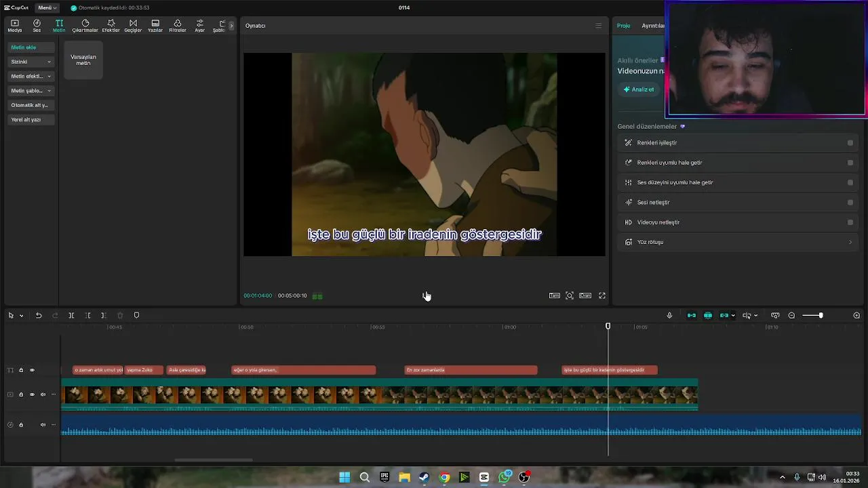The width and height of the screenshot is (868, 488).
Task: Select the Metin ekle sidebar item
Action: click(x=31, y=47)
